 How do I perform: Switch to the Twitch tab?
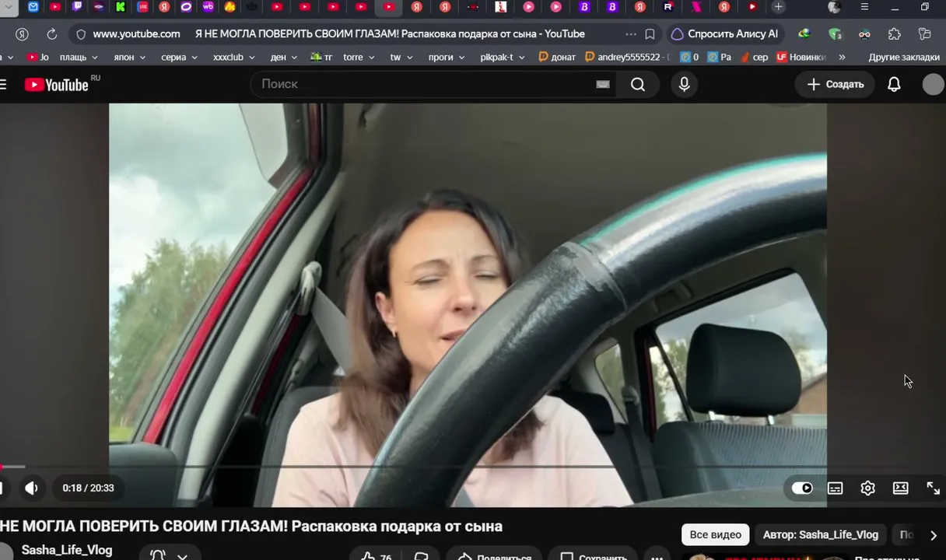[x=77, y=7]
